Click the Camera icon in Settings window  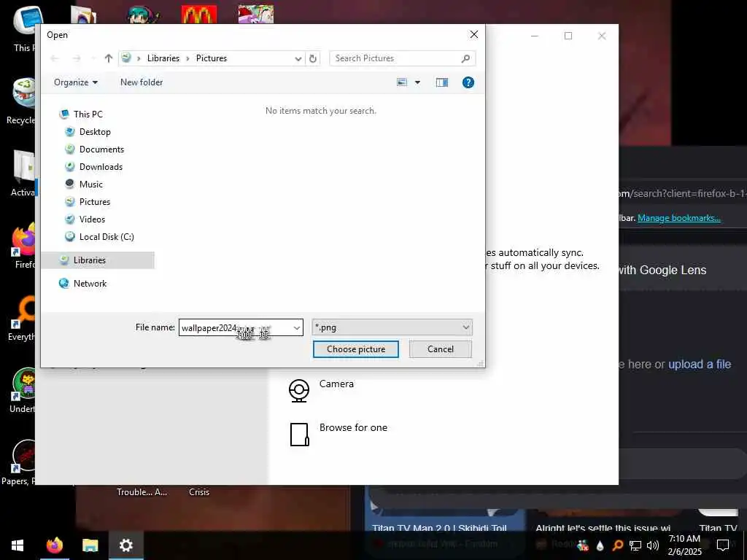tap(299, 391)
